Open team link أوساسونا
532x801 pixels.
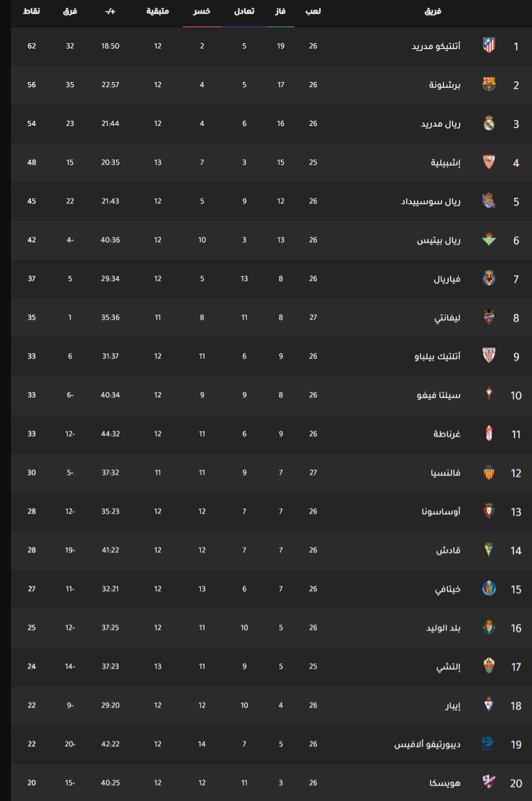pyautogui.click(x=442, y=512)
